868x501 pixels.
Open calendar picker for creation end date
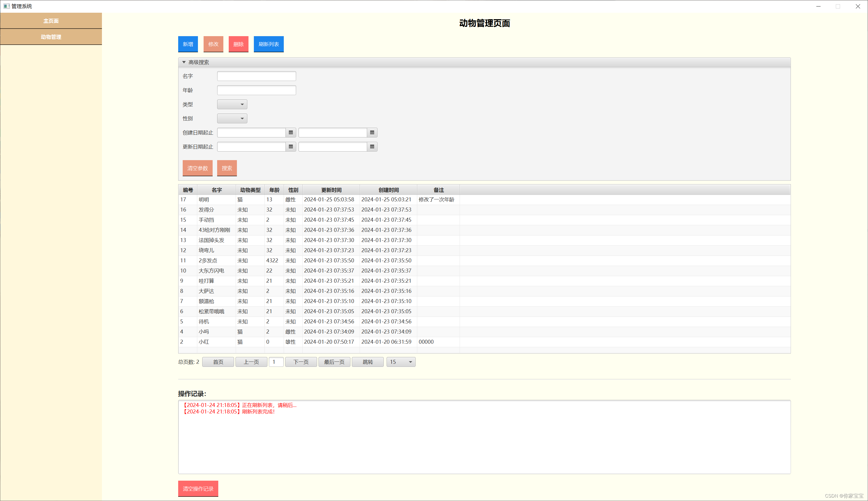pyautogui.click(x=372, y=132)
